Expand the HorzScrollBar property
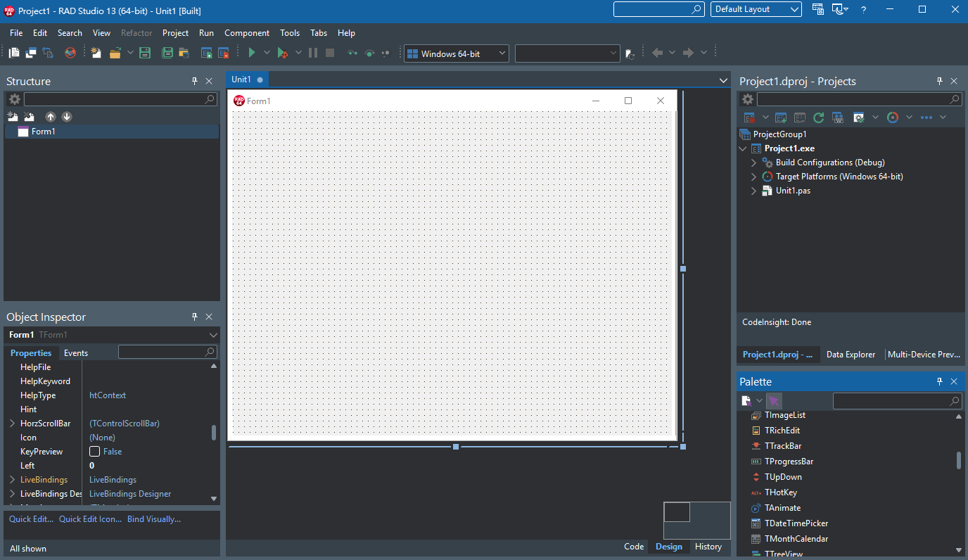The image size is (968, 560). 12,424
